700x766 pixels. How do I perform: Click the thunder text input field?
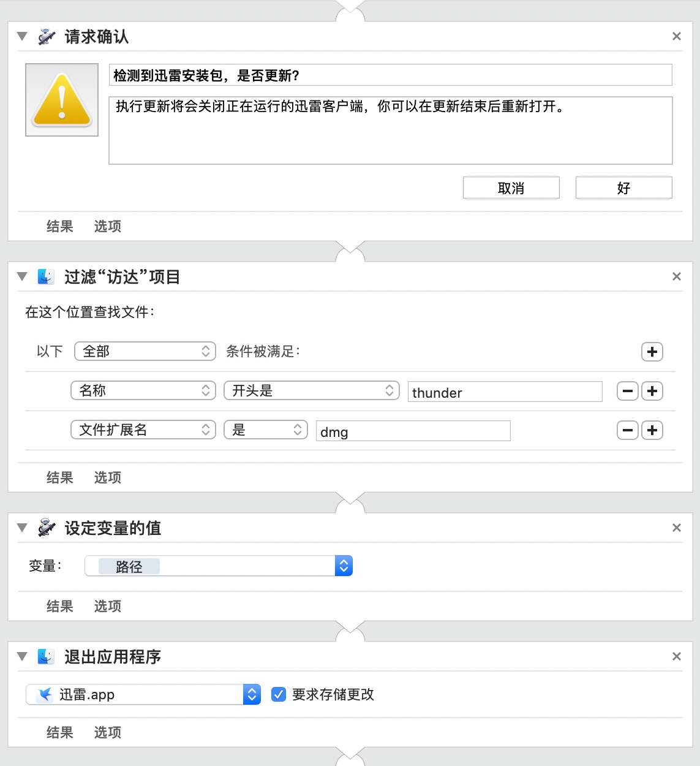pos(505,392)
